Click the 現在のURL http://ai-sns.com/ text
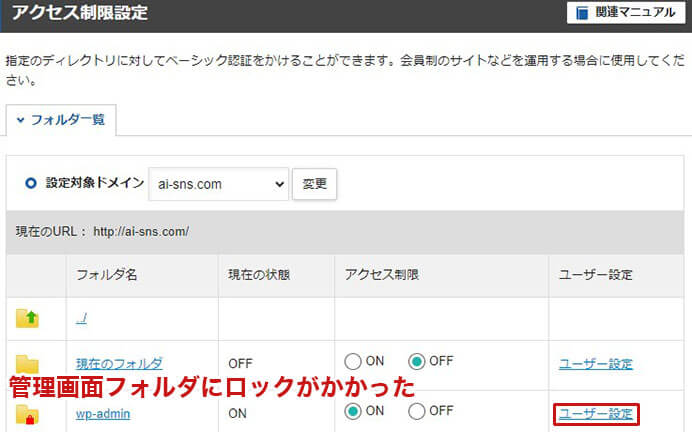692x432 pixels. [x=102, y=231]
